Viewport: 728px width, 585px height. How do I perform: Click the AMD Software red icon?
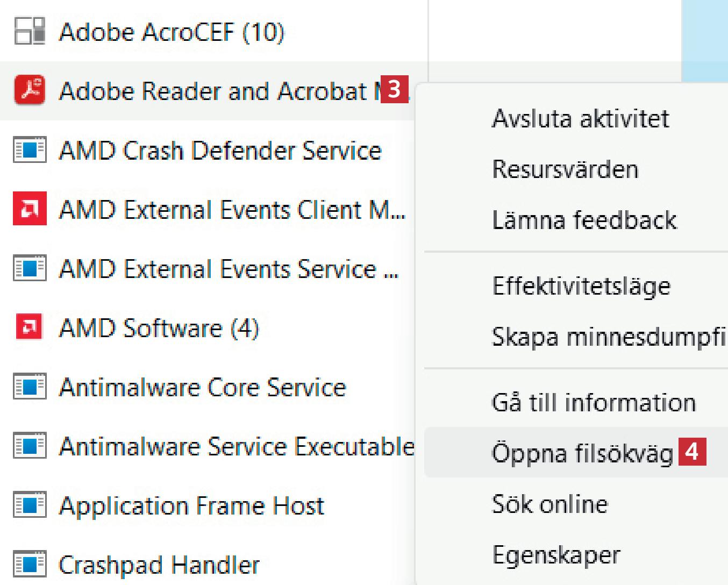[x=30, y=327]
